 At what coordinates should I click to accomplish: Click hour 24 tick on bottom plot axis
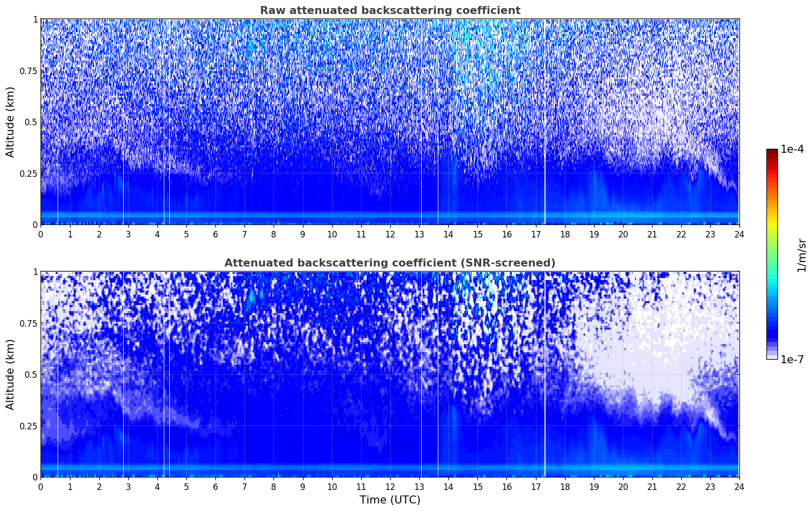(739, 486)
